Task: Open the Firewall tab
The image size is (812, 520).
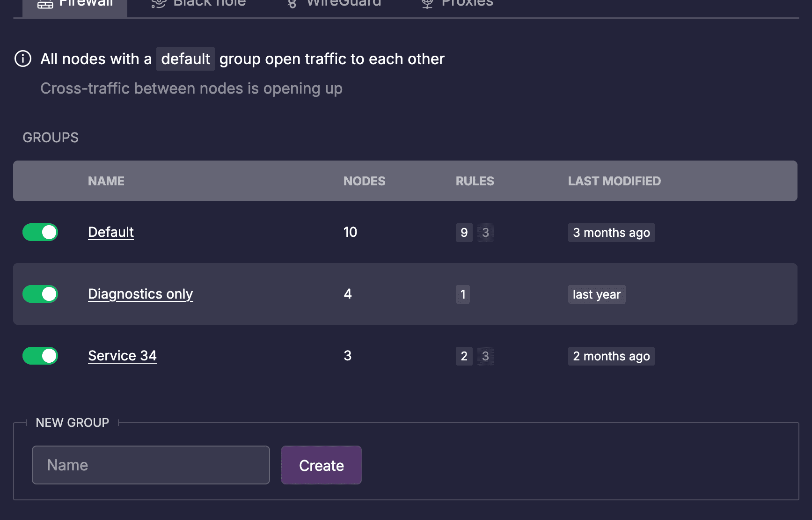Action: click(x=75, y=5)
